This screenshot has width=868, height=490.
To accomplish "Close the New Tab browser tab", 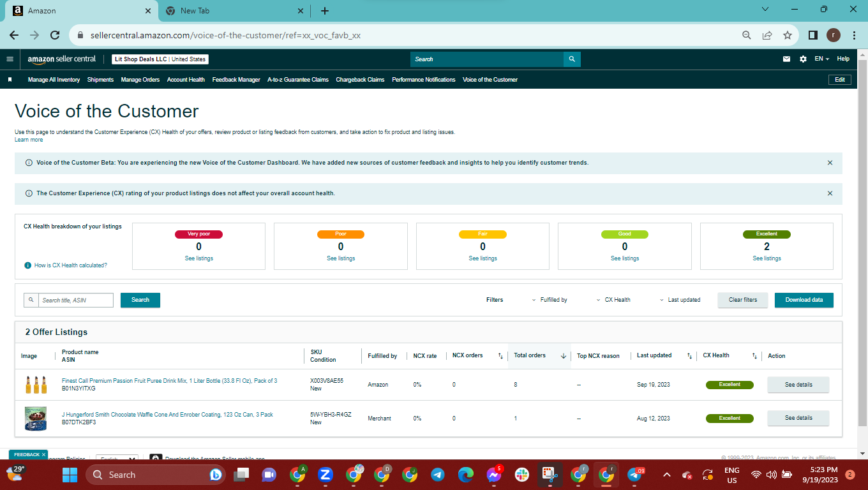I will 301,11.
